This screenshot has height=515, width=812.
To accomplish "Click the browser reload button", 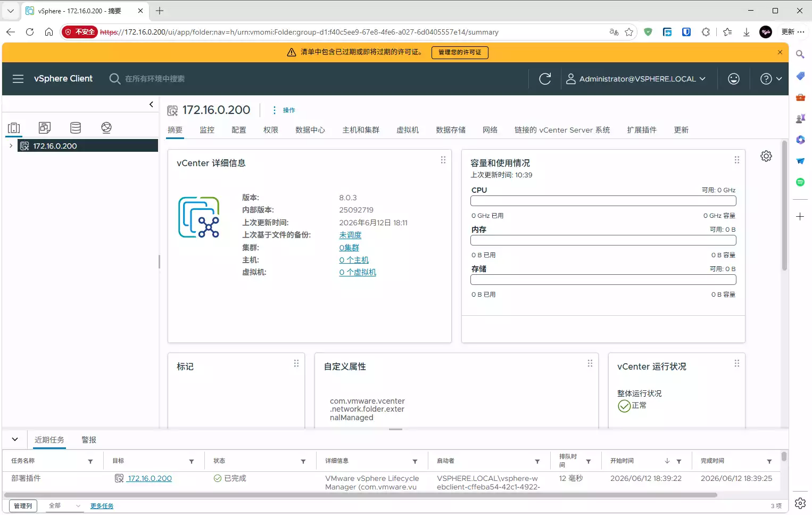I will pos(30,32).
